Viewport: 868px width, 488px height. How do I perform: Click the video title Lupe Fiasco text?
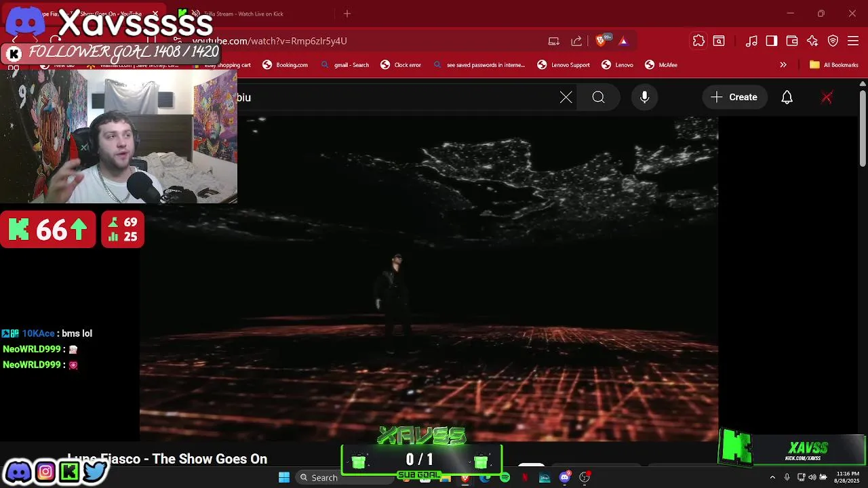pos(167,459)
